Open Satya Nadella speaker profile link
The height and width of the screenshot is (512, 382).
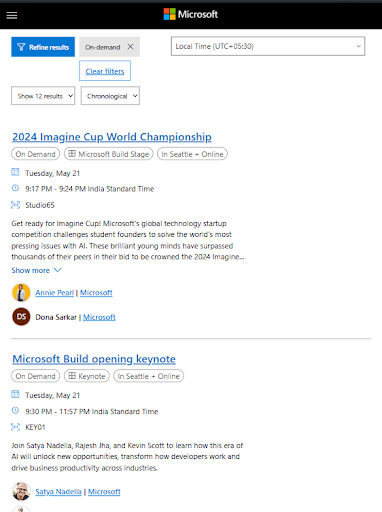[58, 492]
